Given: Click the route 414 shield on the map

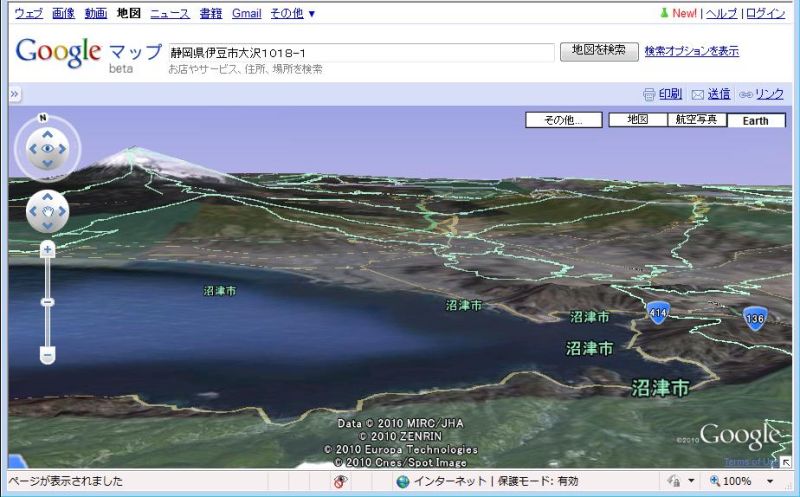Looking at the screenshot, I should [658, 313].
